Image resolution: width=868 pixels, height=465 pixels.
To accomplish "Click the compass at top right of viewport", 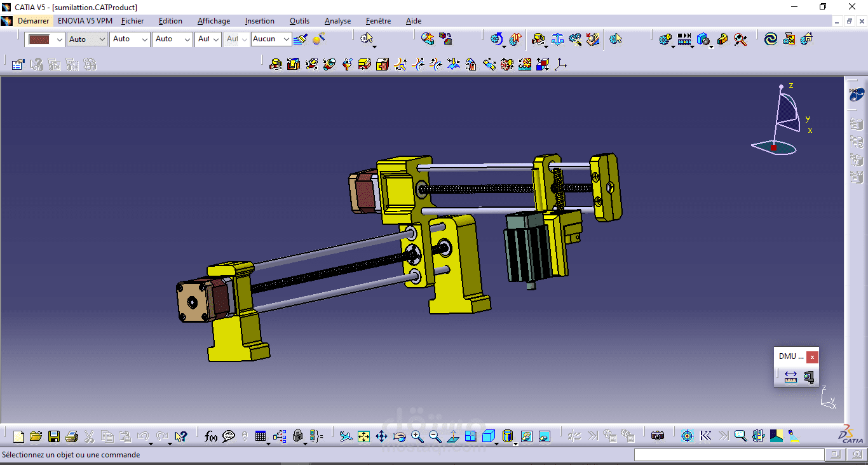I will [x=782, y=121].
